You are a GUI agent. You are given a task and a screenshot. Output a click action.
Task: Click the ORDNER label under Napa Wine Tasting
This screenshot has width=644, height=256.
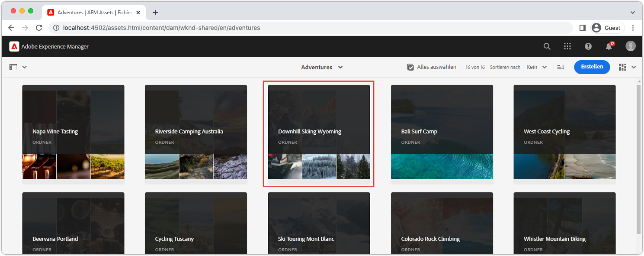click(x=42, y=142)
